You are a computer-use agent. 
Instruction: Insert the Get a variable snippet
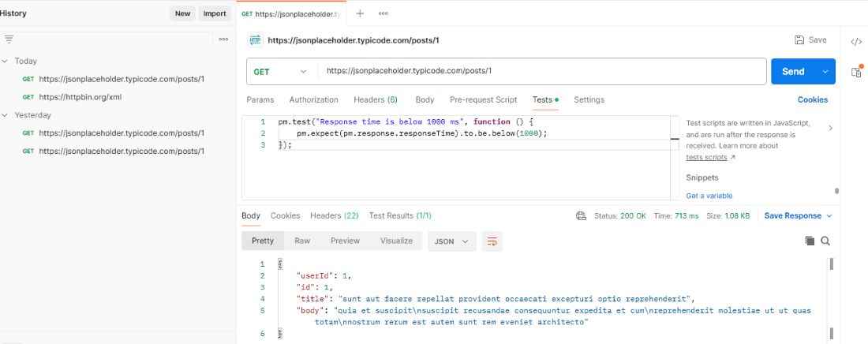click(709, 196)
